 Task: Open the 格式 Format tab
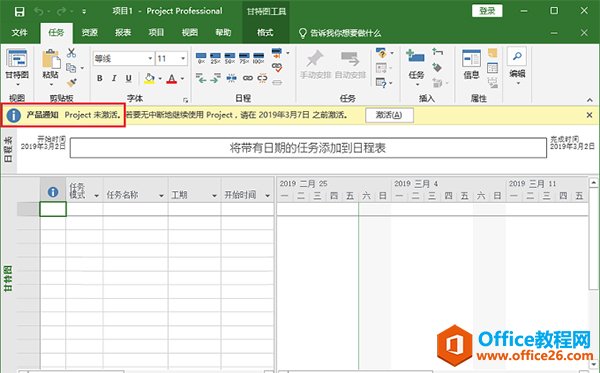(265, 33)
